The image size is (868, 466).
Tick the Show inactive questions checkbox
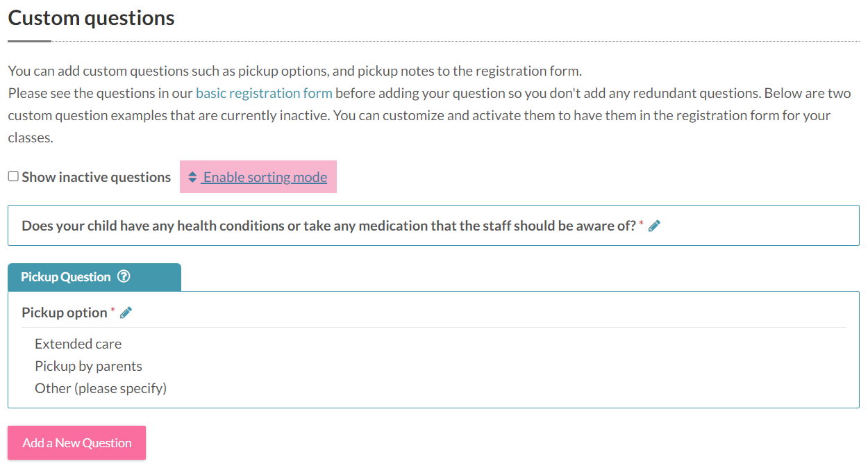tap(13, 176)
